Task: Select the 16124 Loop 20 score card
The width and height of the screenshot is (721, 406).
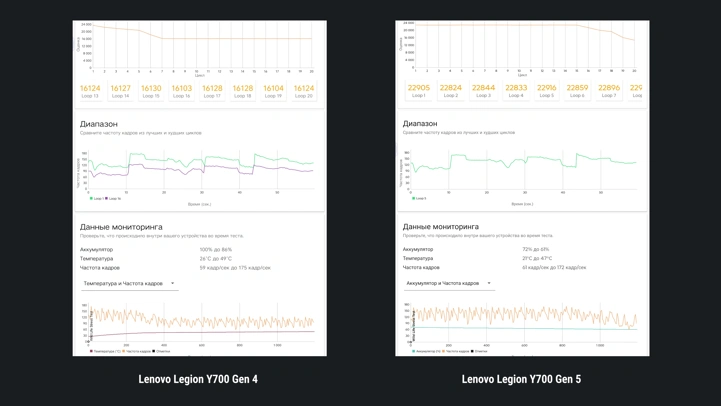Action: coord(304,91)
